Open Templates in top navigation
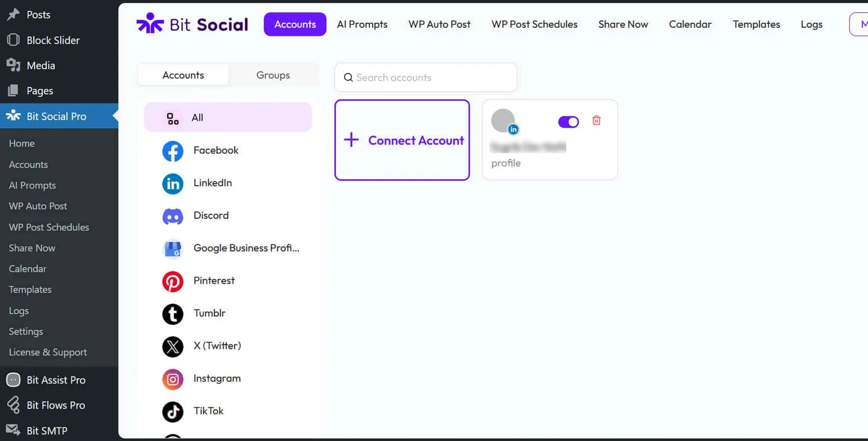This screenshot has height=441, width=868. tap(756, 24)
